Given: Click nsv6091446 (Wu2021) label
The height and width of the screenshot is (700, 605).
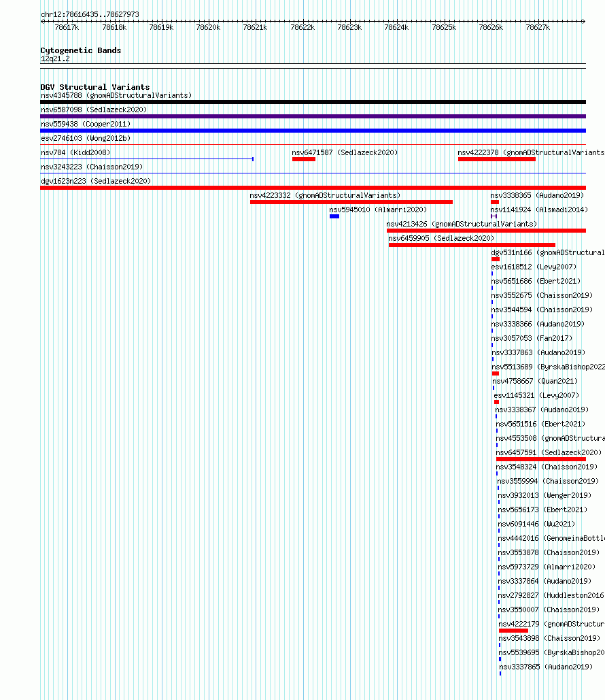Looking at the screenshot, I should [536, 524].
